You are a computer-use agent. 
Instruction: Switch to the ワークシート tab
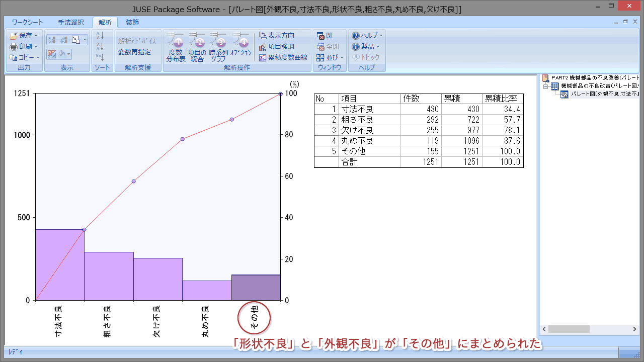point(28,22)
